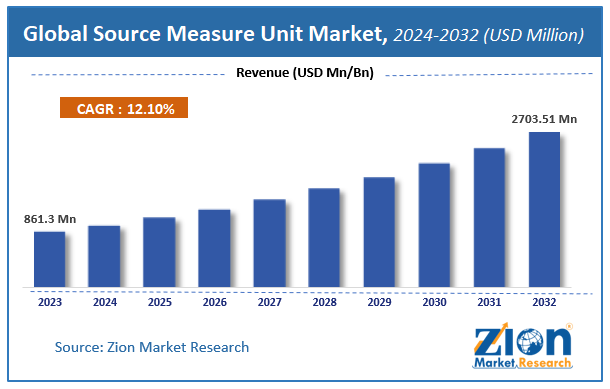Screen dimensions: 610x389
Task: Click the 2023 axis label
Action: pos(50,302)
